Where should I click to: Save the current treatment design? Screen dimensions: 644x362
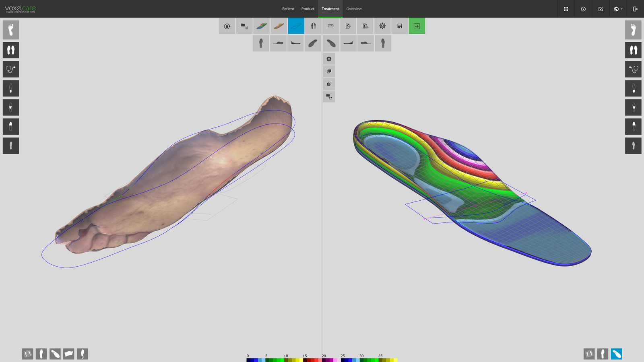[x=399, y=26]
